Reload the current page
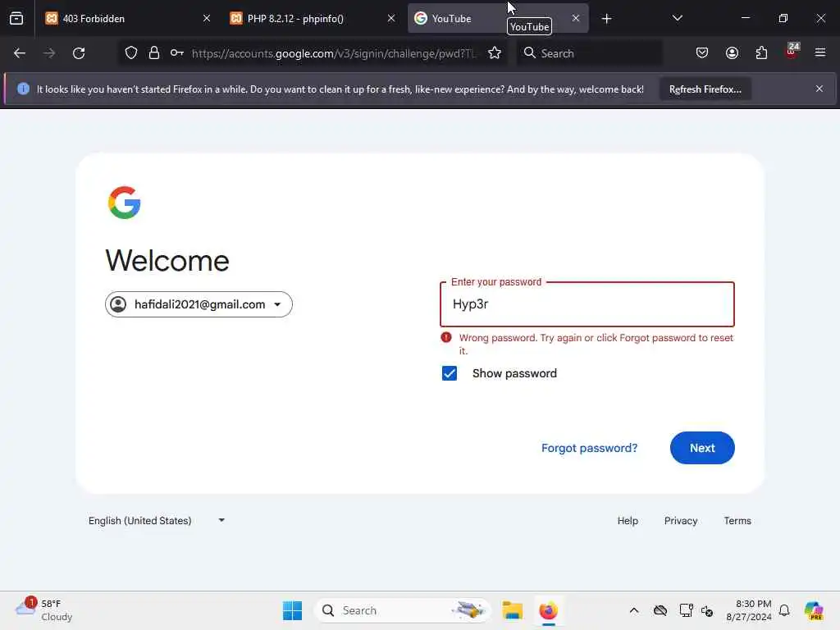The image size is (840, 630). pos(79,53)
